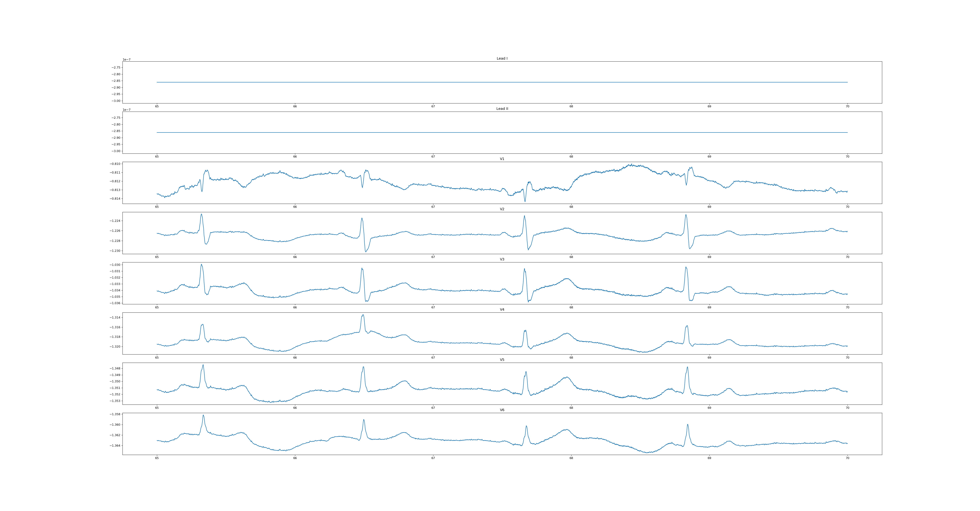
Task: Click the first tall peak in V2 trace
Action: pyautogui.click(x=202, y=215)
